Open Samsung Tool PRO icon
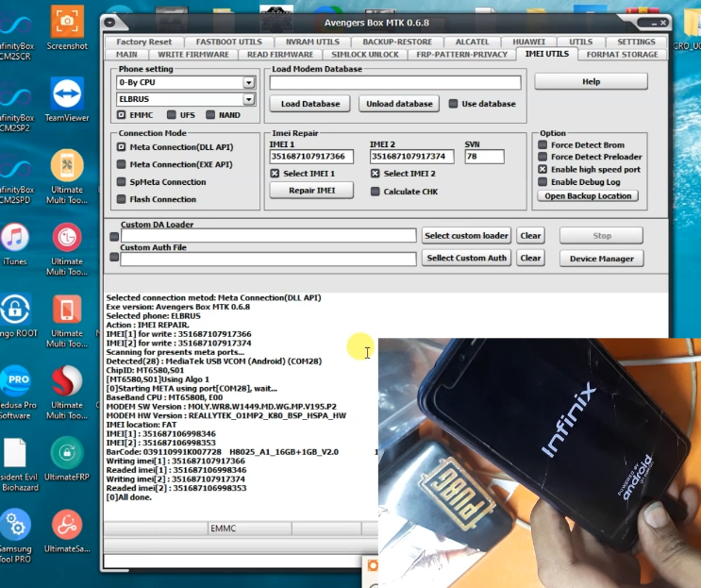701x588 pixels. click(x=15, y=536)
